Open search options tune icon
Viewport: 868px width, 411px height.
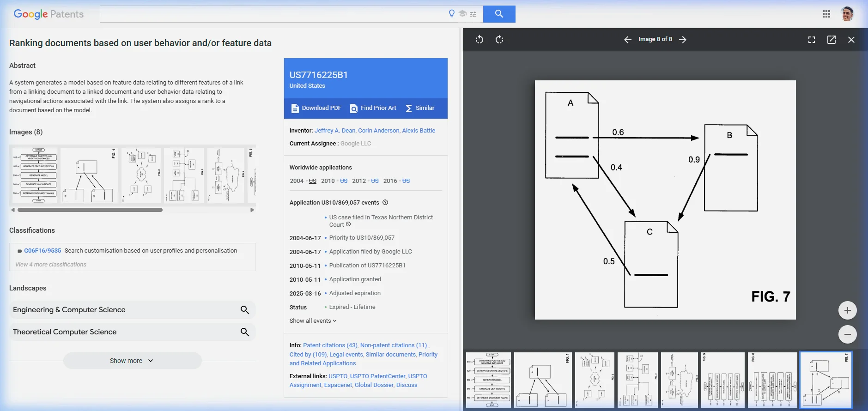[x=473, y=14]
